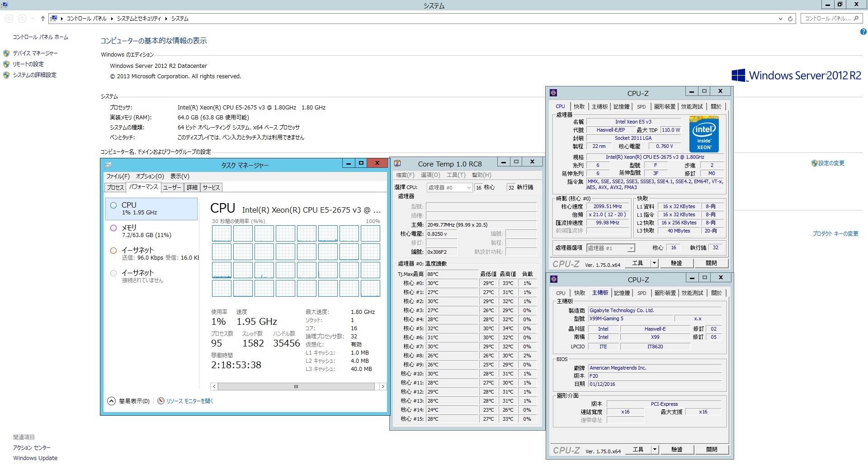Click the Windows Server 2012 R2 logo
Viewport: 868px width, 470px height.
pyautogui.click(x=796, y=75)
